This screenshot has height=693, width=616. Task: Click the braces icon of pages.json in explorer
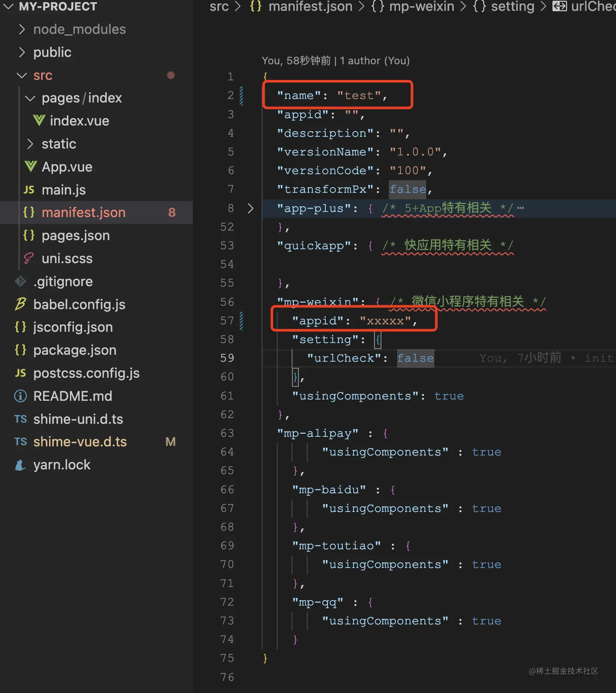29,235
